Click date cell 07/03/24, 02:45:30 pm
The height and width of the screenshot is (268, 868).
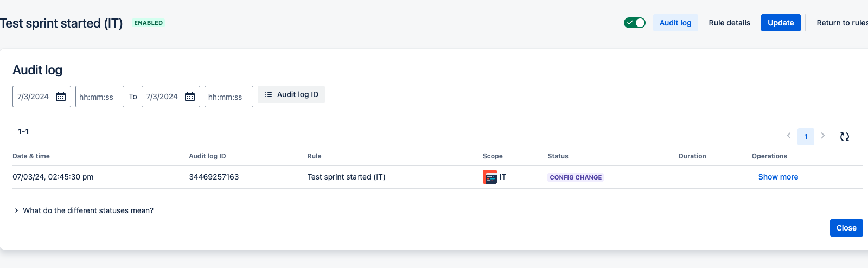(53, 177)
